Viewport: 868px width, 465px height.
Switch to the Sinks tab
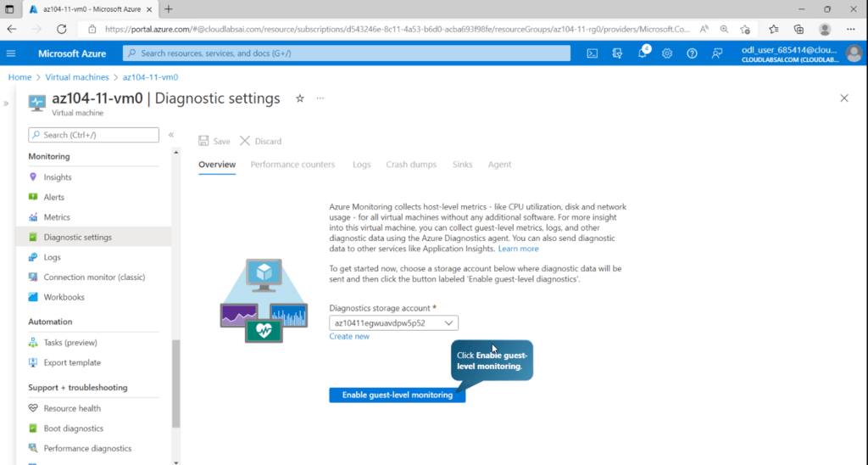pos(462,165)
